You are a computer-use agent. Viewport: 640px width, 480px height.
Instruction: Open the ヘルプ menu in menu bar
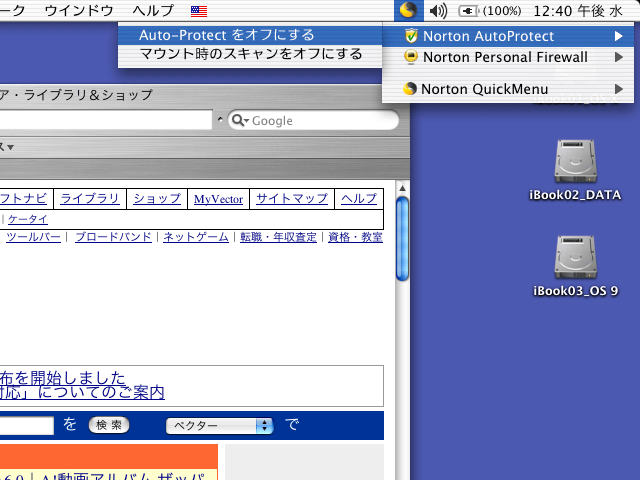(153, 11)
